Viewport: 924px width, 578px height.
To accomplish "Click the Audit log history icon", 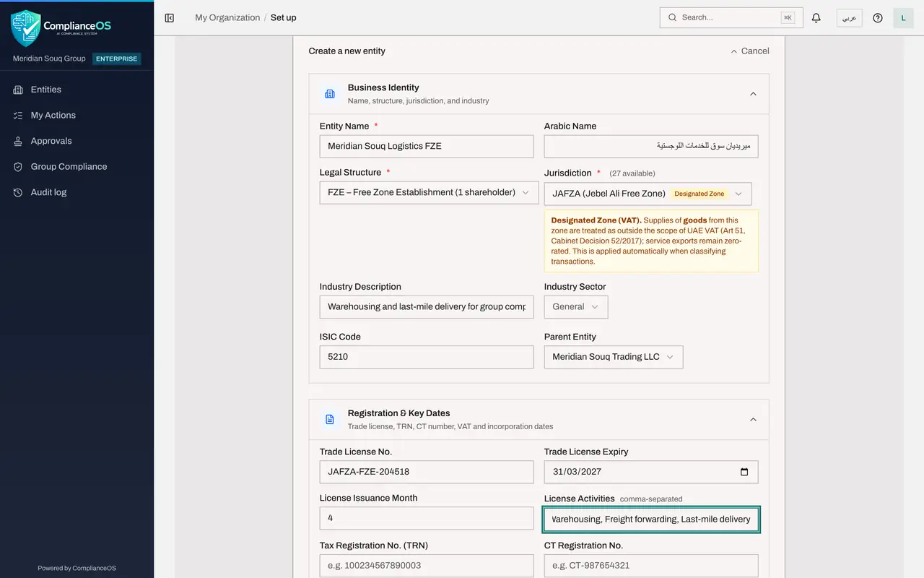I will point(18,192).
